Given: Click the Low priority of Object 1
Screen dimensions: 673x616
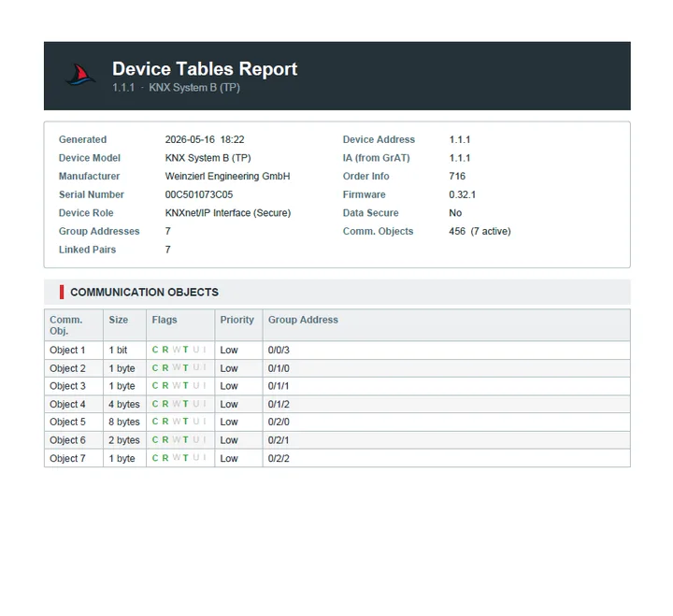Looking at the screenshot, I should click(x=229, y=351).
